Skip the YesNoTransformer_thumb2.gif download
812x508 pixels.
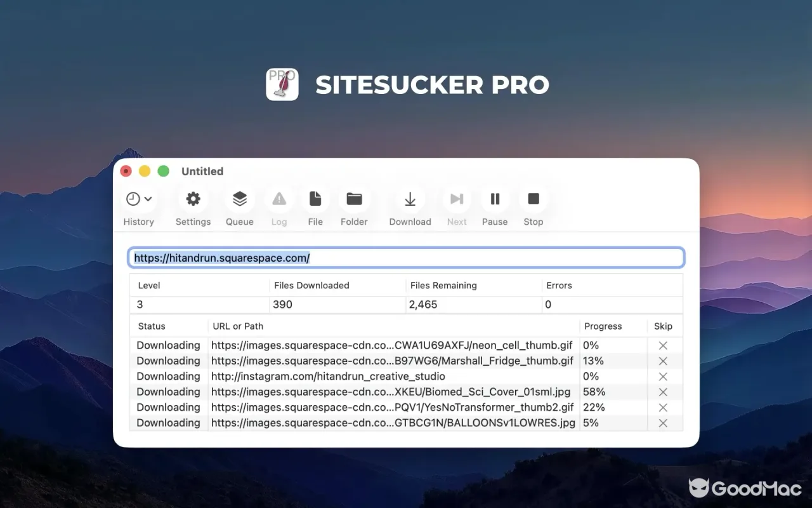click(663, 408)
